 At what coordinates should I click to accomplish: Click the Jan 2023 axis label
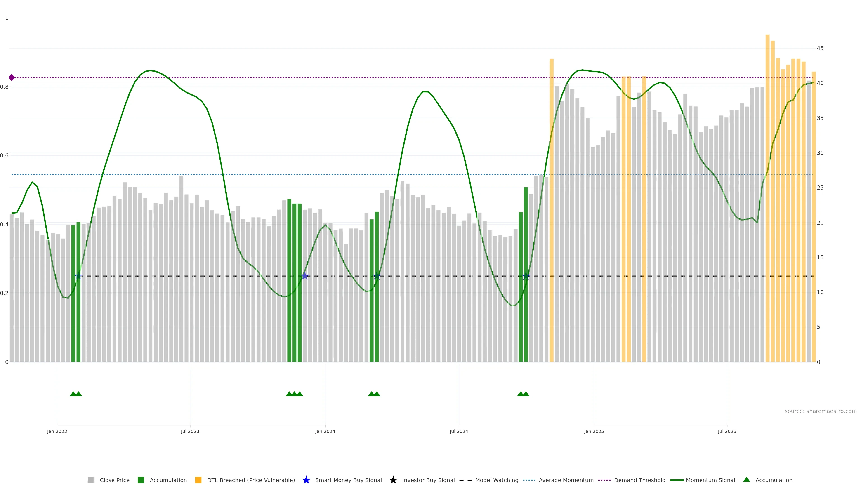[x=57, y=431]
